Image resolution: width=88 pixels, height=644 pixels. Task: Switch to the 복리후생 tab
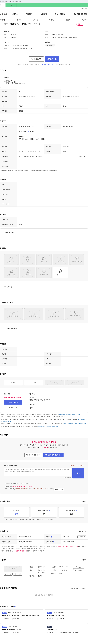(x=52, y=20)
